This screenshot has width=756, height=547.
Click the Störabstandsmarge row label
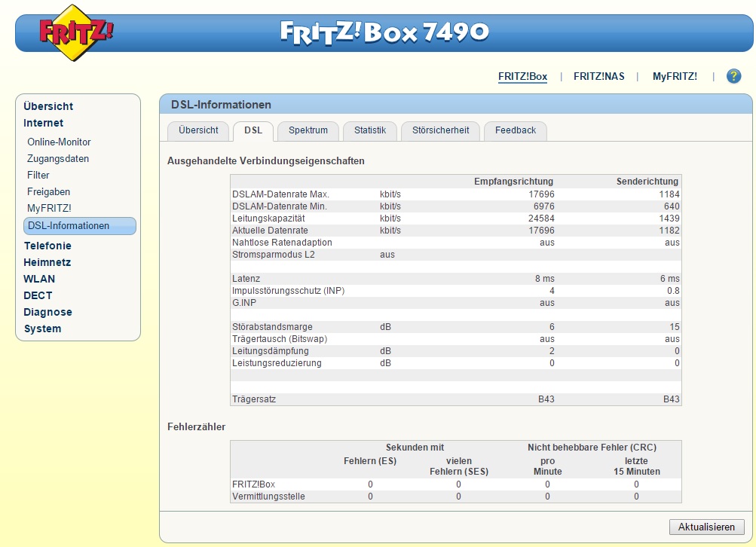[x=272, y=327]
